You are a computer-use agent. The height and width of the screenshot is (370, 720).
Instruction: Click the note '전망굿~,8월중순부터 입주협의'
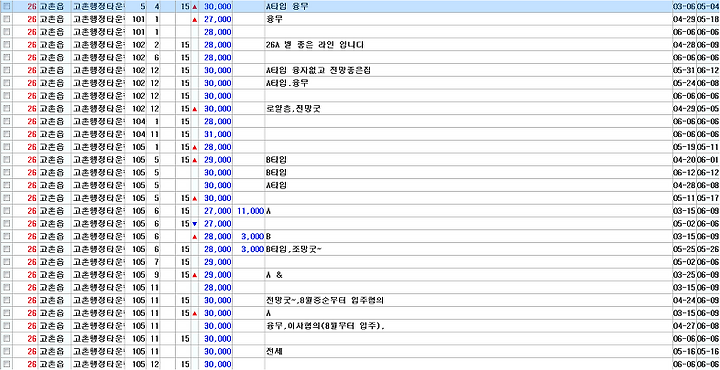324,300
